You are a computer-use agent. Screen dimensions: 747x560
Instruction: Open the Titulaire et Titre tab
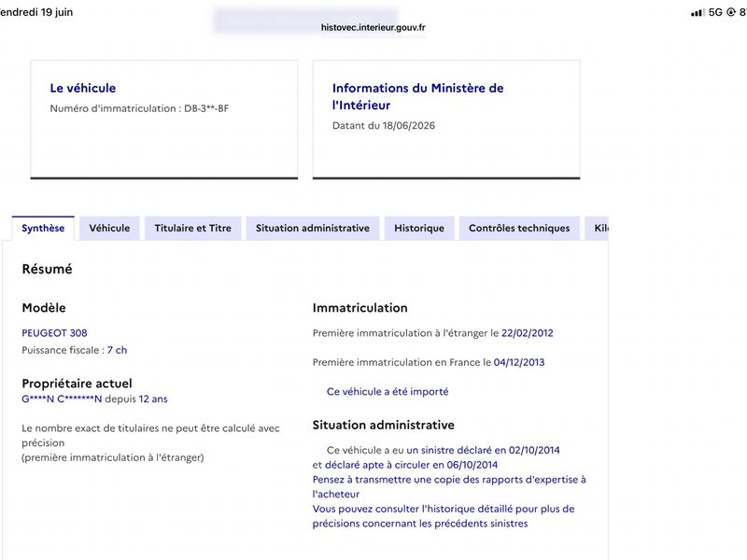(192, 228)
